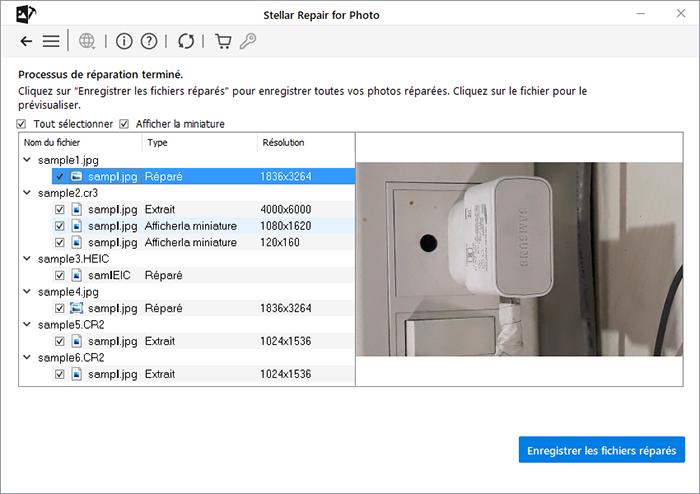Viewport: 700px width, 494px height.
Task: Toggle the 'Tout sélectionner' checkbox
Action: [22, 124]
